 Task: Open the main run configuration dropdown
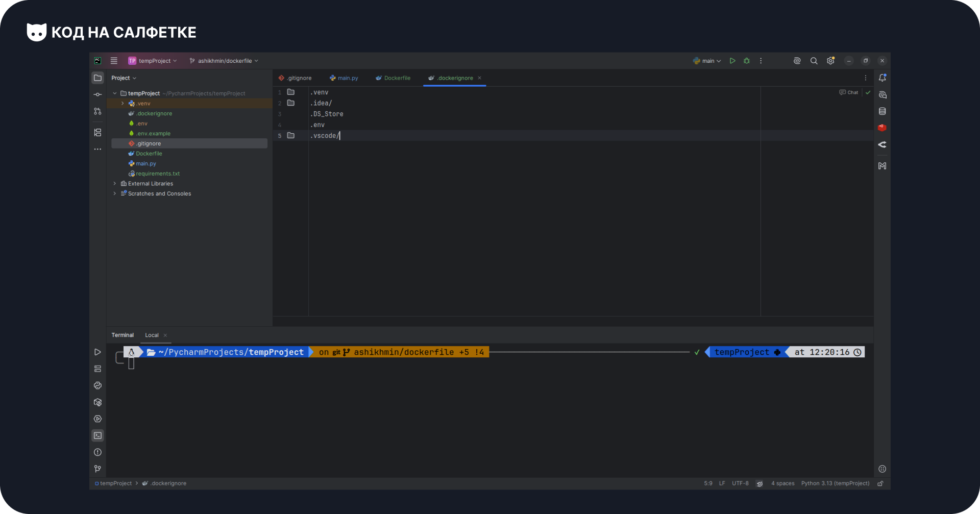click(x=707, y=61)
